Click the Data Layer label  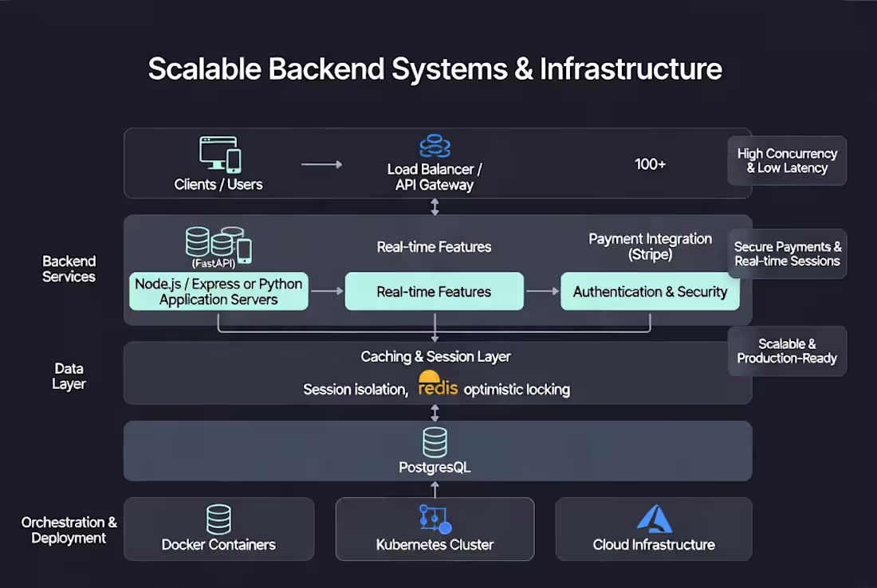coord(69,376)
